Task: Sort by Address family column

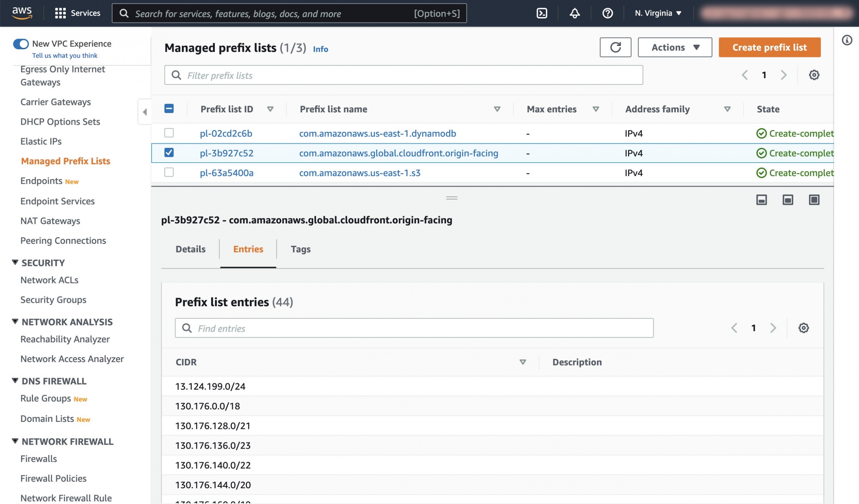Action: click(727, 109)
